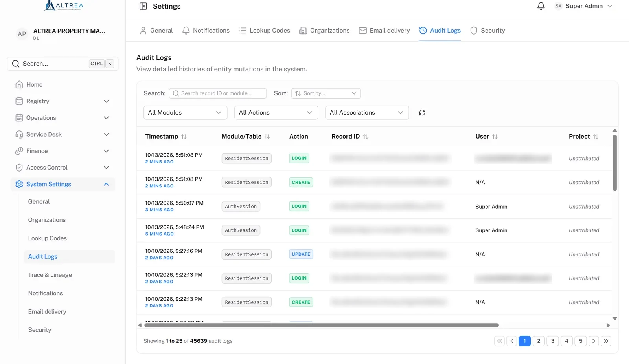
Task: Sort by Module/Table column arrows
Action: coord(267,137)
